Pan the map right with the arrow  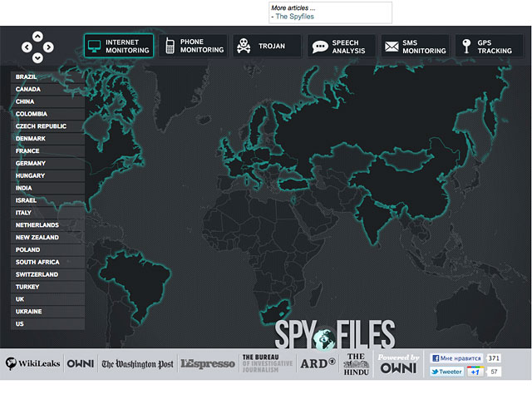tap(49, 47)
